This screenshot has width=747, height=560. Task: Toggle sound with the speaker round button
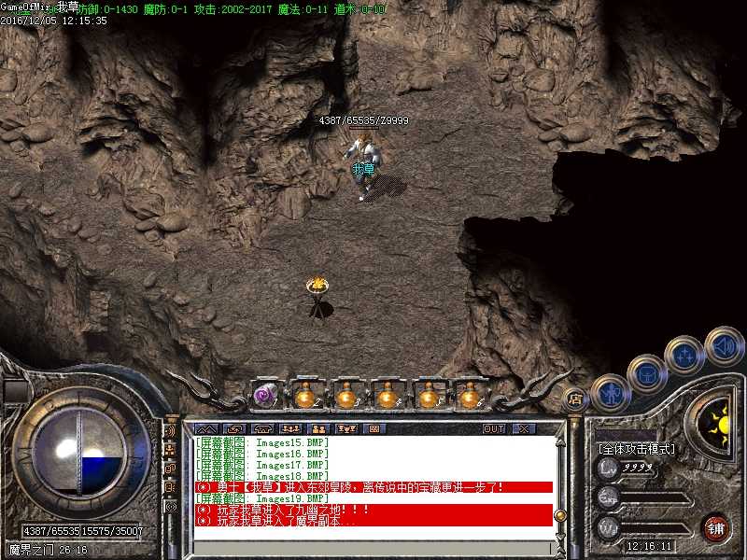(725, 346)
